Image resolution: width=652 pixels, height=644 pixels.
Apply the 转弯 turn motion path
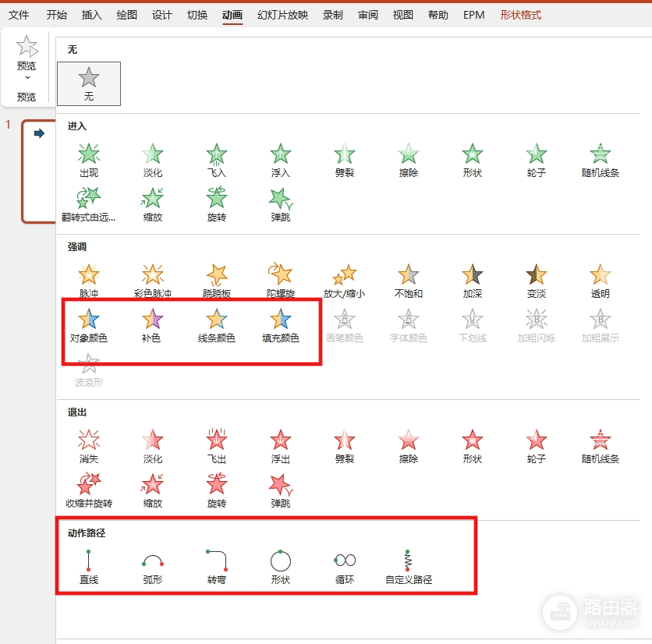[217, 567]
